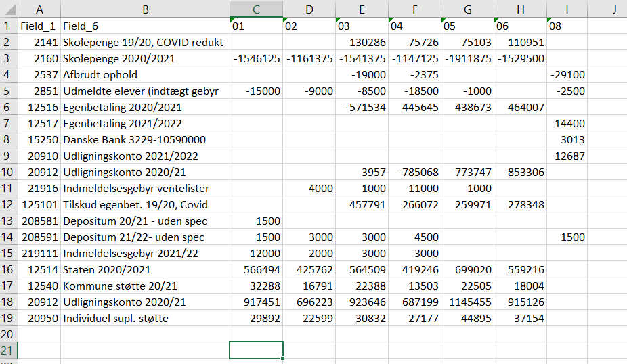Viewport: 627px width, 364px height.
Task: Click account number 208581 in column A
Action: point(39,221)
